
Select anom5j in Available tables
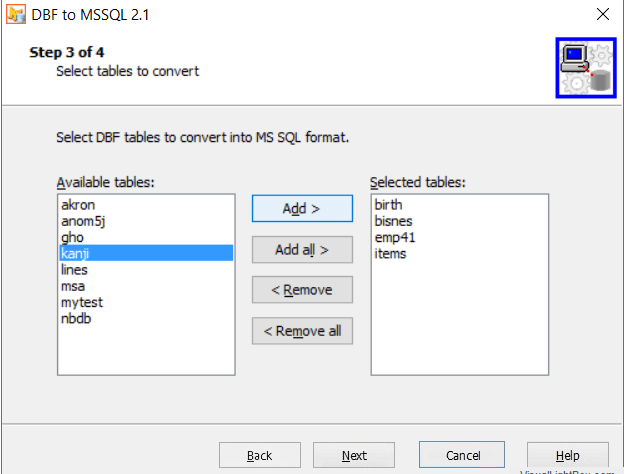pyautogui.click(x=146, y=221)
